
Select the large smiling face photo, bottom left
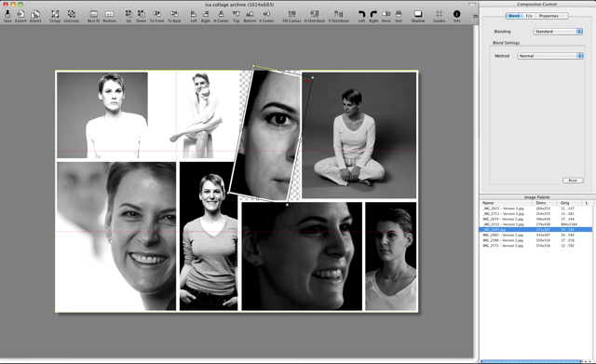pos(116,236)
